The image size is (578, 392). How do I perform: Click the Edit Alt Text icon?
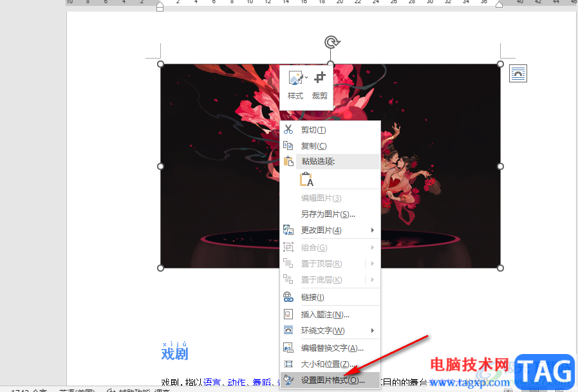tap(288, 348)
